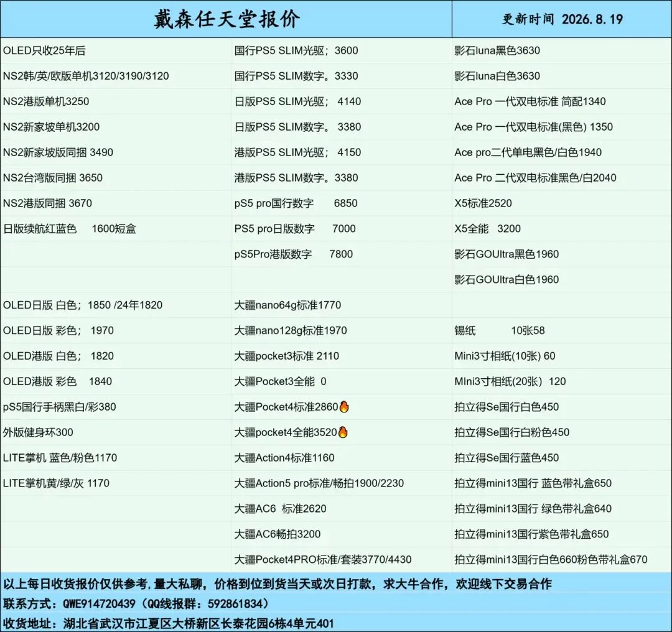
Task: Select 大疆Action4标准1160
Action: (x=284, y=458)
